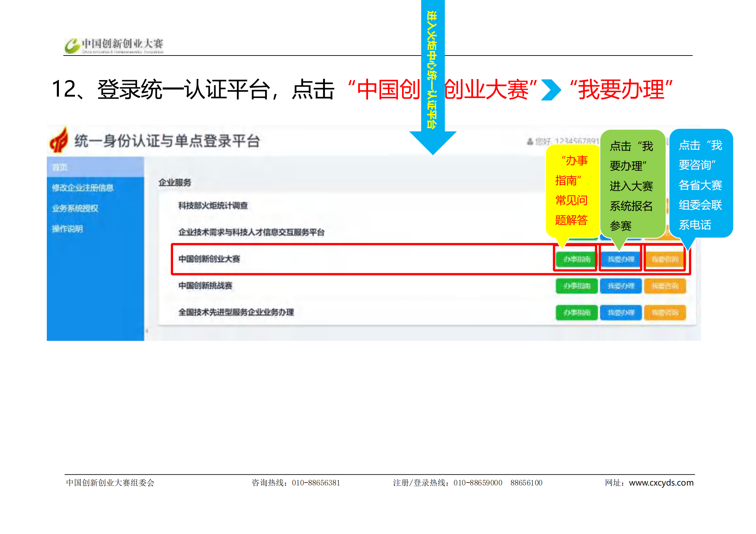Click 我要办理 for 全国技术先进型服务企业业务办理

coord(621,313)
